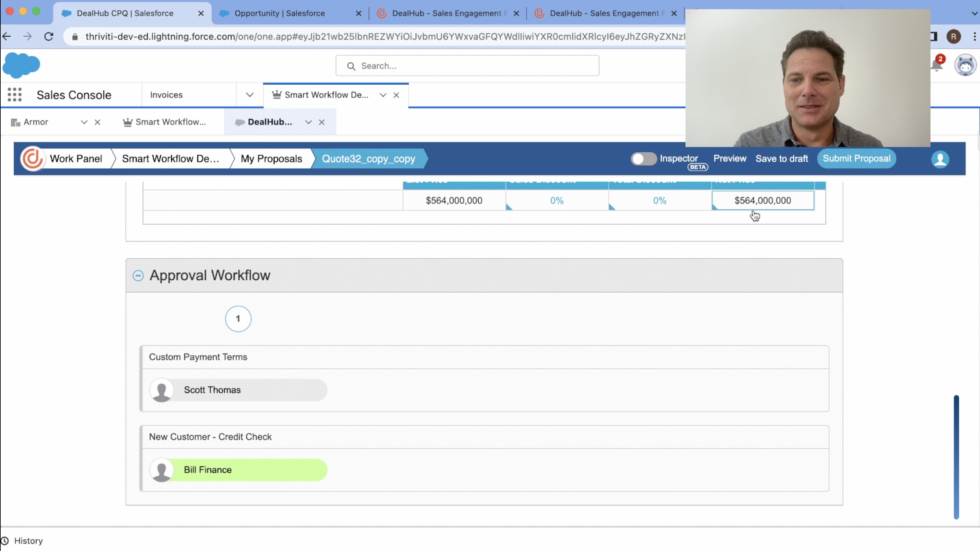The image size is (980, 551).
Task: Click the Sales Console app menu icon
Action: 15,95
